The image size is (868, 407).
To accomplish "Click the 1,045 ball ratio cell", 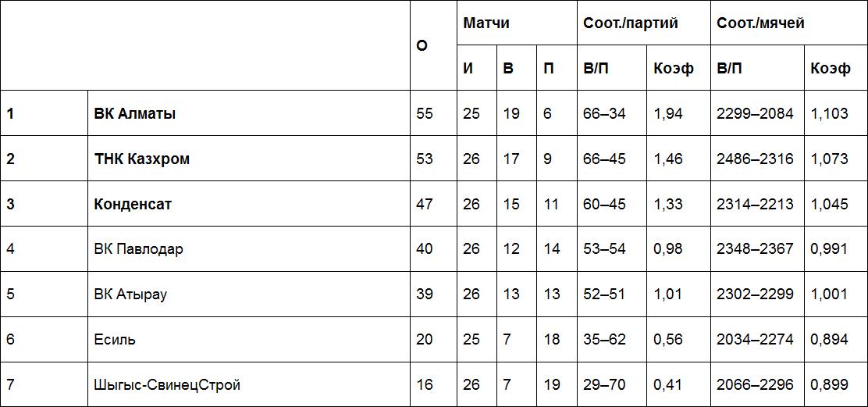I will tap(829, 204).
